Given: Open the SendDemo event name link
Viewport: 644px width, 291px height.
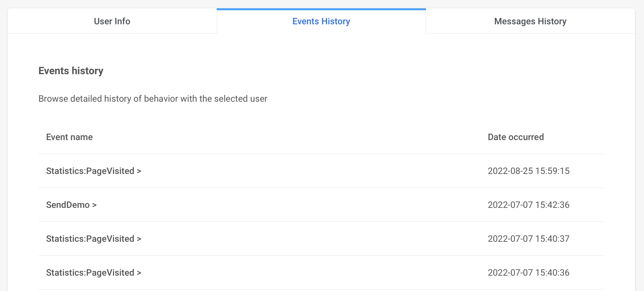Looking at the screenshot, I should (68, 205).
